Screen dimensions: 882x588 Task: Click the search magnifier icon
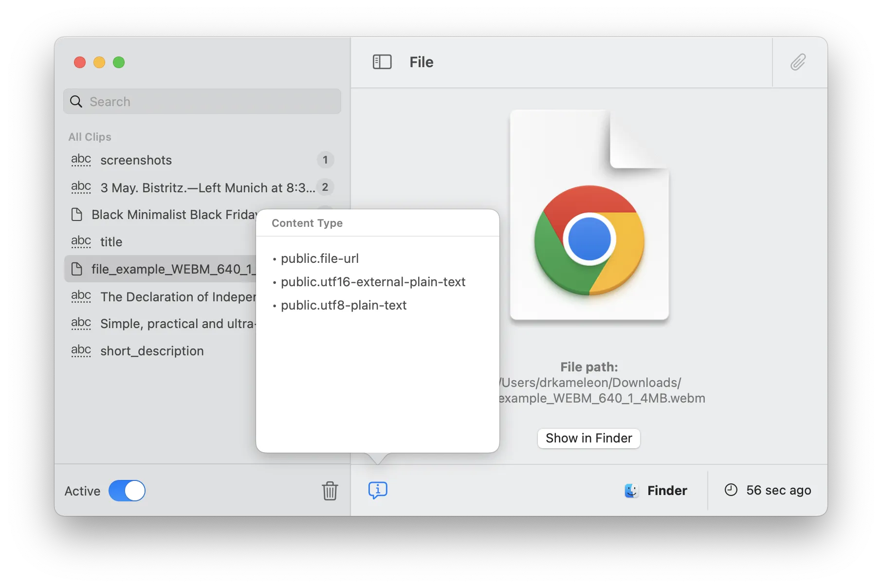point(76,101)
